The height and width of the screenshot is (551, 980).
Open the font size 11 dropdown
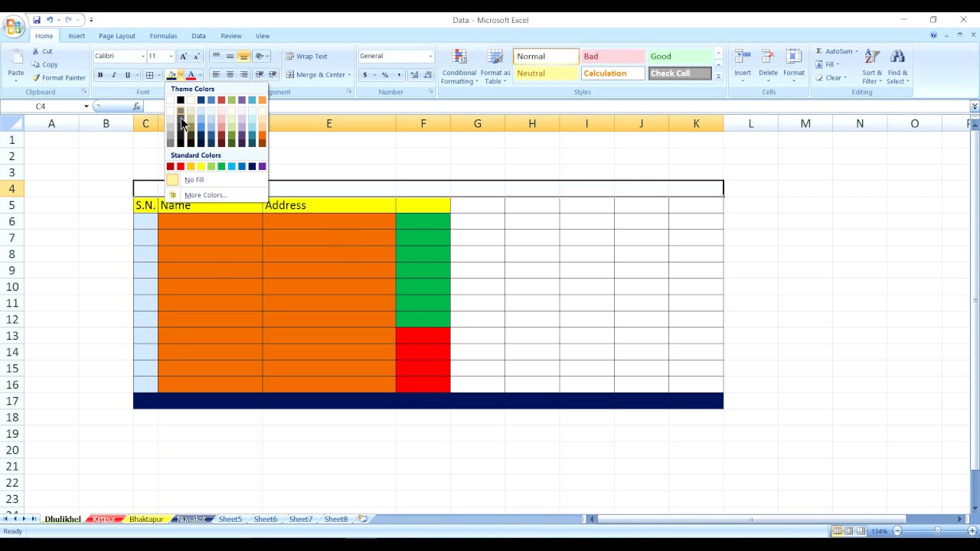[x=171, y=56]
